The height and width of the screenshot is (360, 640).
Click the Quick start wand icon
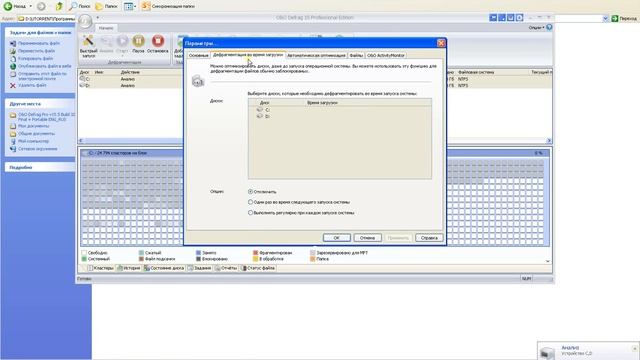[x=88, y=41]
